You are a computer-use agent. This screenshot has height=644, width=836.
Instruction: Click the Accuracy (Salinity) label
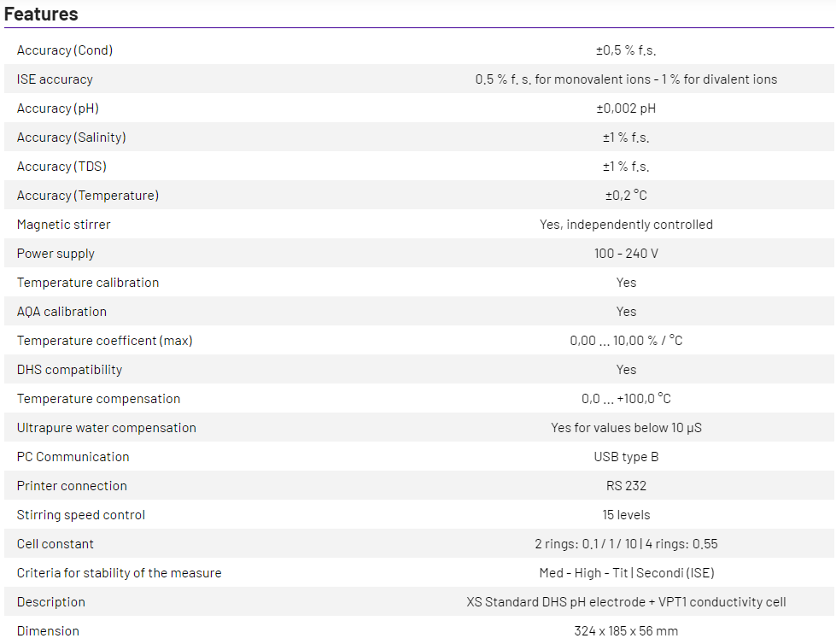click(x=71, y=138)
